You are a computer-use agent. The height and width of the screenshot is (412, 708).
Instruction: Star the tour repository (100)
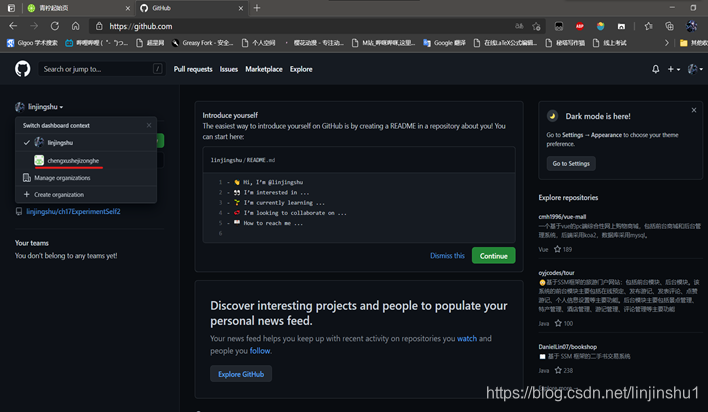click(558, 323)
